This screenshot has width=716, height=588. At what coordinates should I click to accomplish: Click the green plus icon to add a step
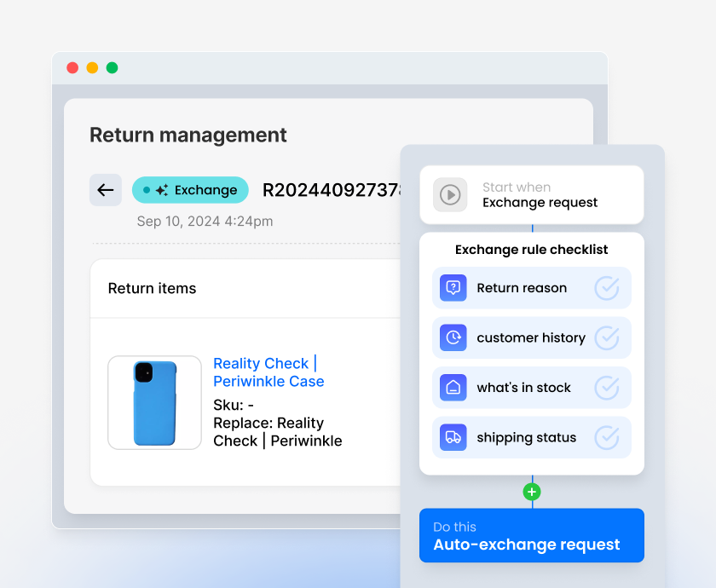531,492
